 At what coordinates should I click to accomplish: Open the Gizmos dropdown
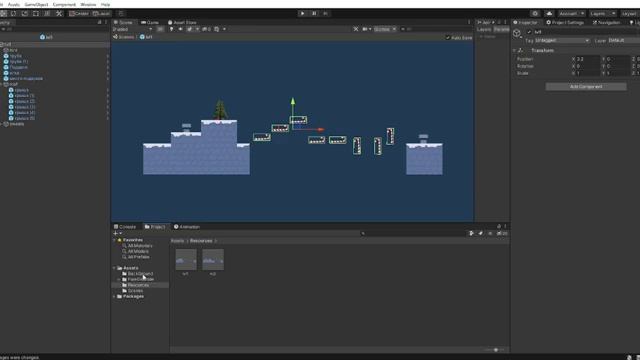pyautogui.click(x=385, y=29)
